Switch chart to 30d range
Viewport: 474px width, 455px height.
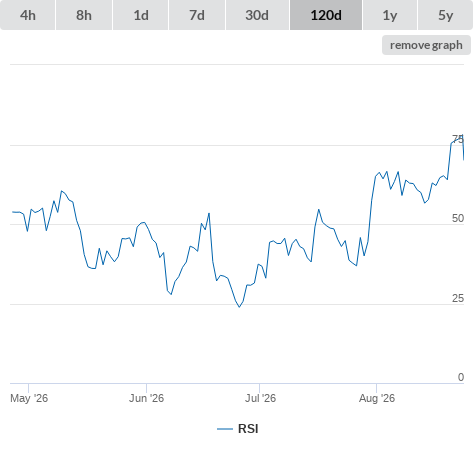pos(257,15)
